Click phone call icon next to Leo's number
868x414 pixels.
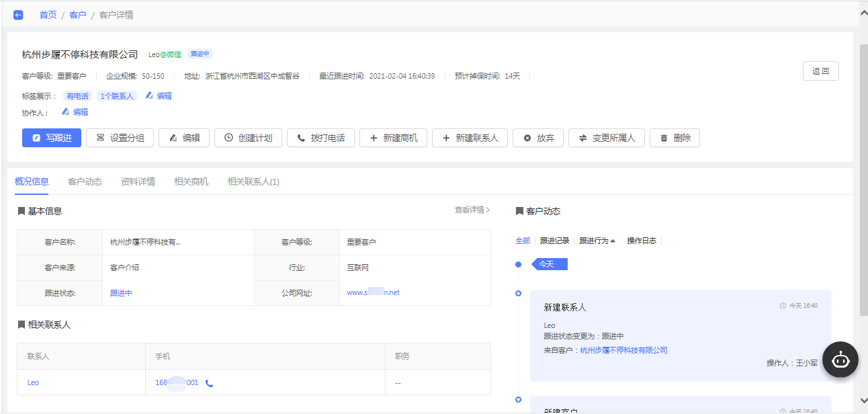[209, 383]
